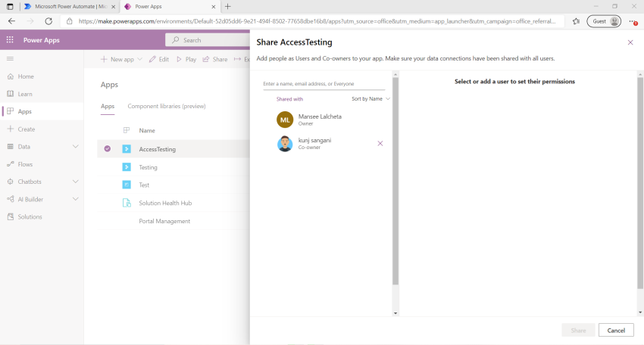Open the Sort by Name dropdown
The width and height of the screenshot is (644, 345).
pyautogui.click(x=371, y=99)
